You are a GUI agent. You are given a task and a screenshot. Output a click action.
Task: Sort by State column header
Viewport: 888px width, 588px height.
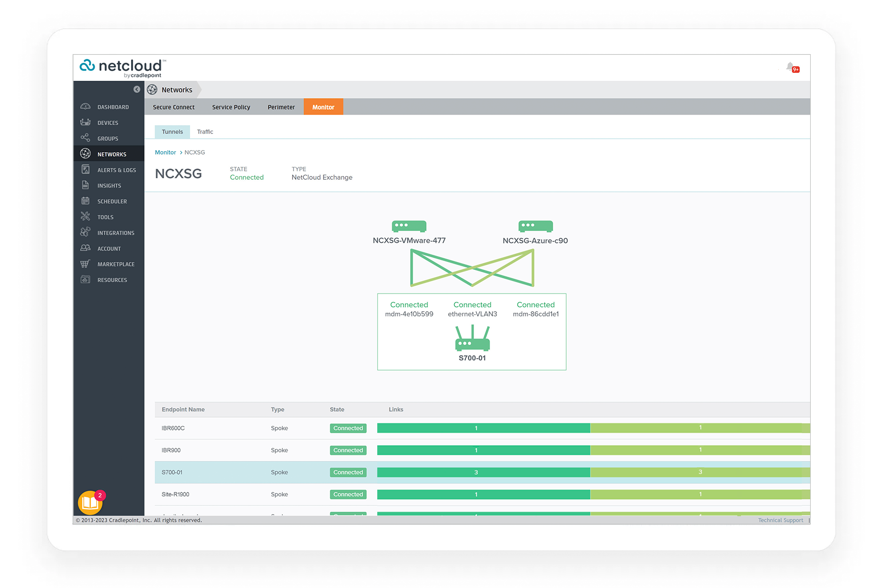337,409
